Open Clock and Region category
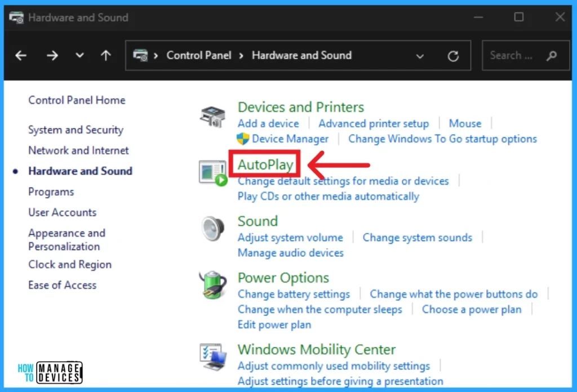The image size is (577, 392). coord(70,265)
